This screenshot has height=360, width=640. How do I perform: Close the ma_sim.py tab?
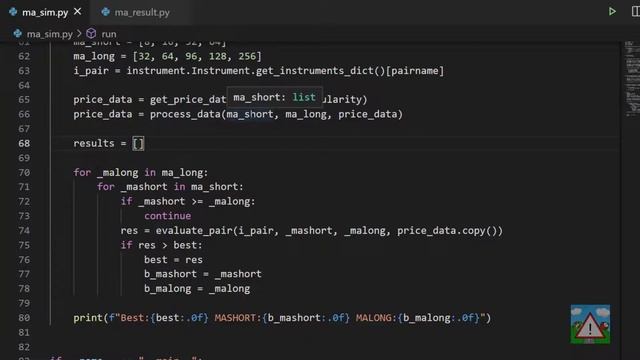(78, 12)
